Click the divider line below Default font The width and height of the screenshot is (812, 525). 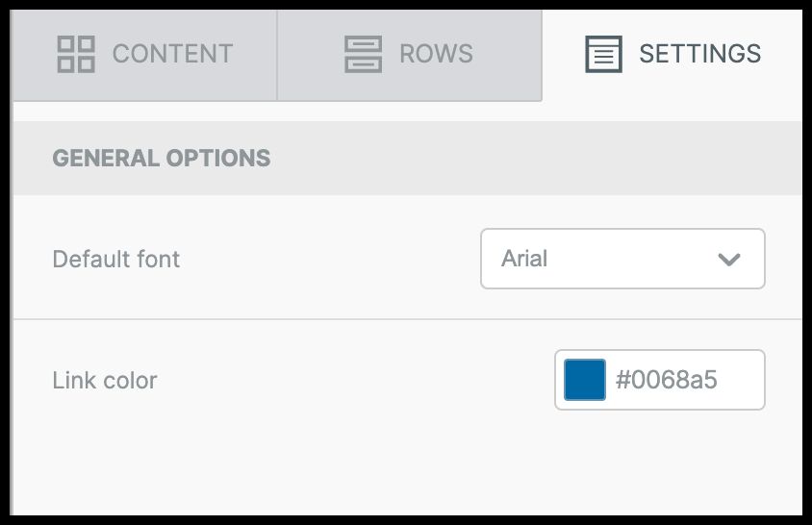click(406, 319)
